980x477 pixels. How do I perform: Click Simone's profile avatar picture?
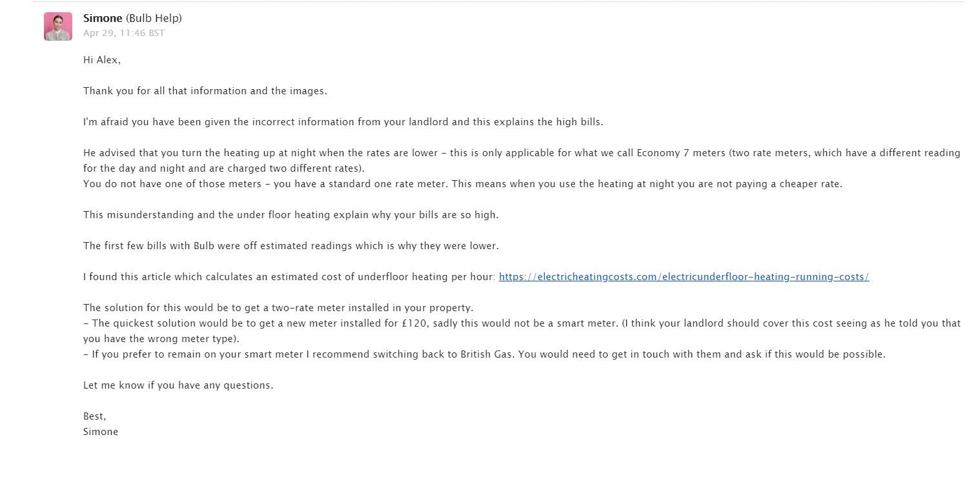[58, 26]
